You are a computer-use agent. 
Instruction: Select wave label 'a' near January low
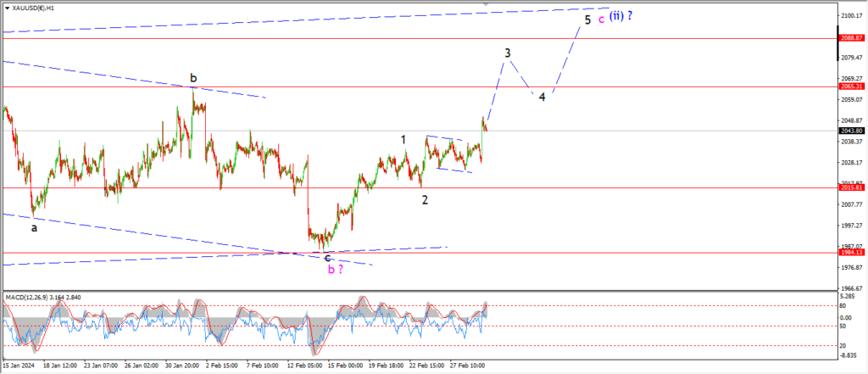click(x=34, y=228)
